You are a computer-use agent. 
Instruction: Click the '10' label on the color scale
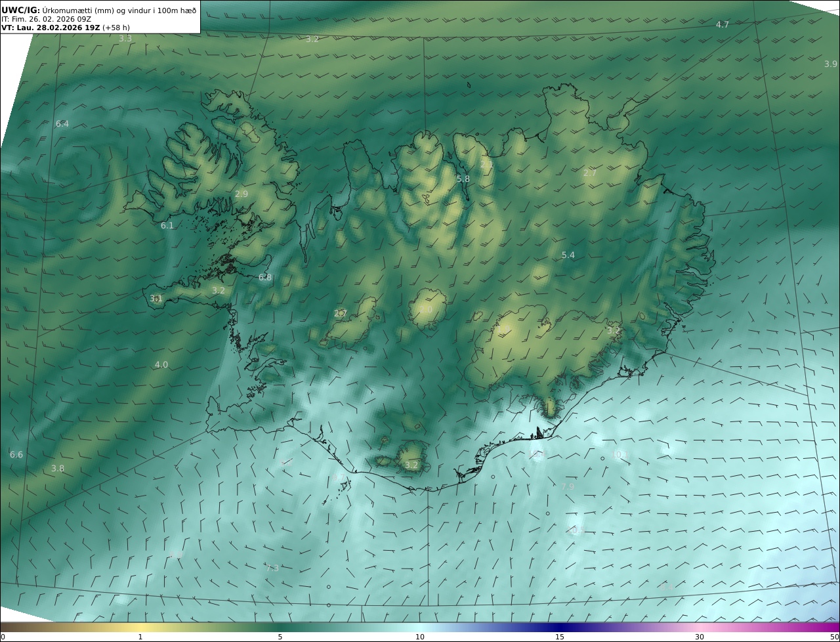[x=420, y=637]
